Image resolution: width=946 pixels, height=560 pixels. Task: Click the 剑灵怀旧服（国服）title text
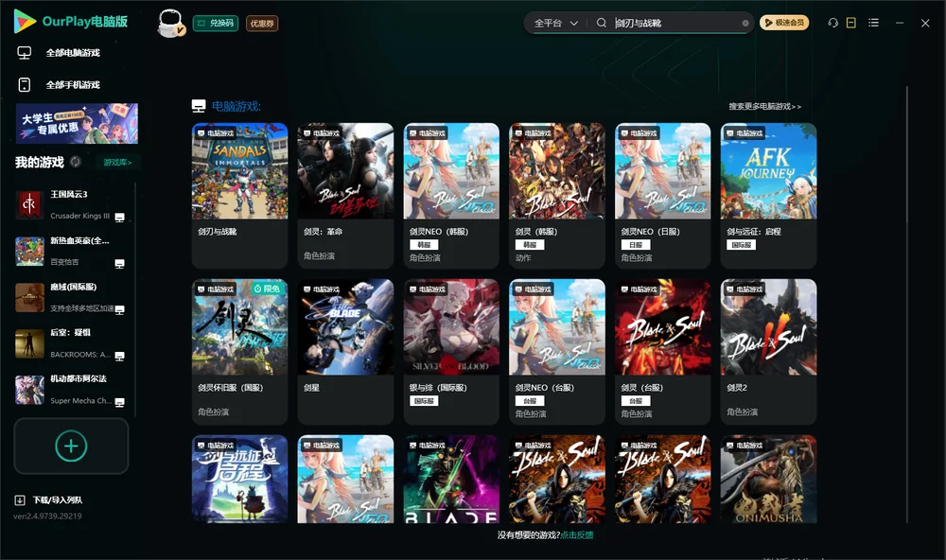tap(231, 388)
